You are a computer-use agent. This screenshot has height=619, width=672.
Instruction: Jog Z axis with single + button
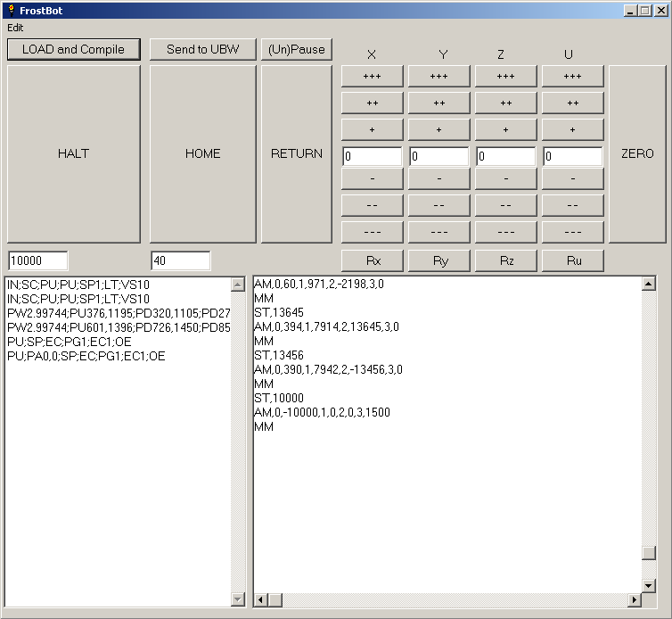coord(505,129)
